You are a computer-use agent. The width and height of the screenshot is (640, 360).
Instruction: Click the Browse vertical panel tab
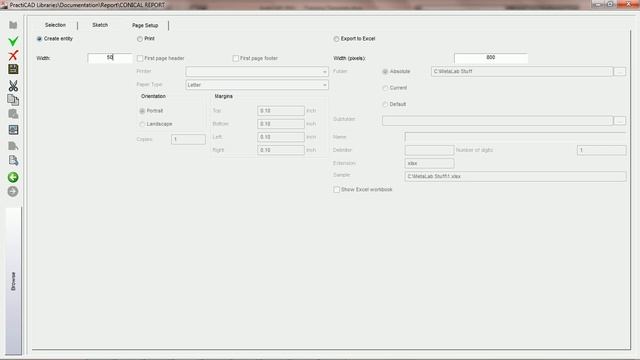[13, 281]
